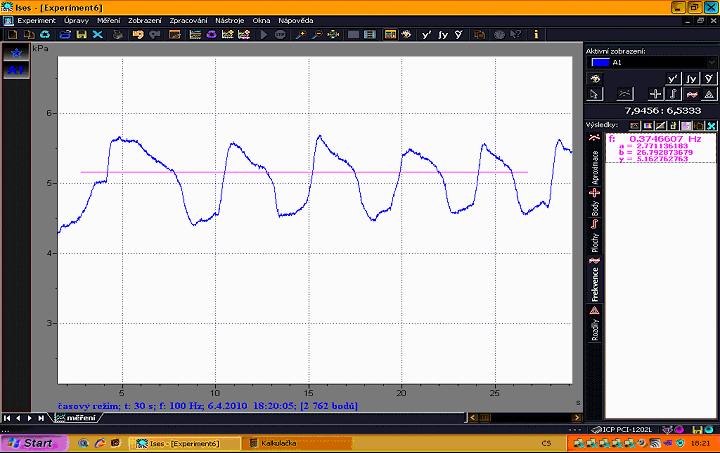Select the Rozdíly vertical tab
The width and height of the screenshot is (720, 453).
(x=595, y=324)
